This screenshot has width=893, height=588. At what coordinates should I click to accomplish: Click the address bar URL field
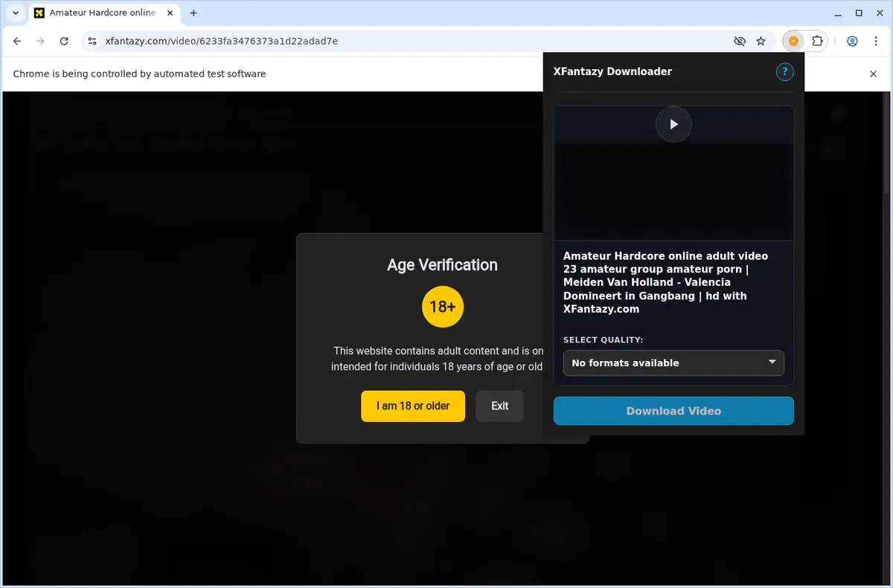pos(413,41)
